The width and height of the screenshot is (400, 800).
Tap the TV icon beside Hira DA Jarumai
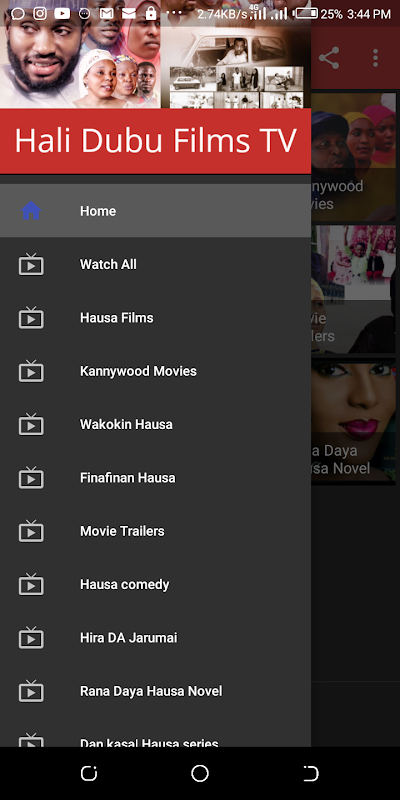[x=31, y=637]
